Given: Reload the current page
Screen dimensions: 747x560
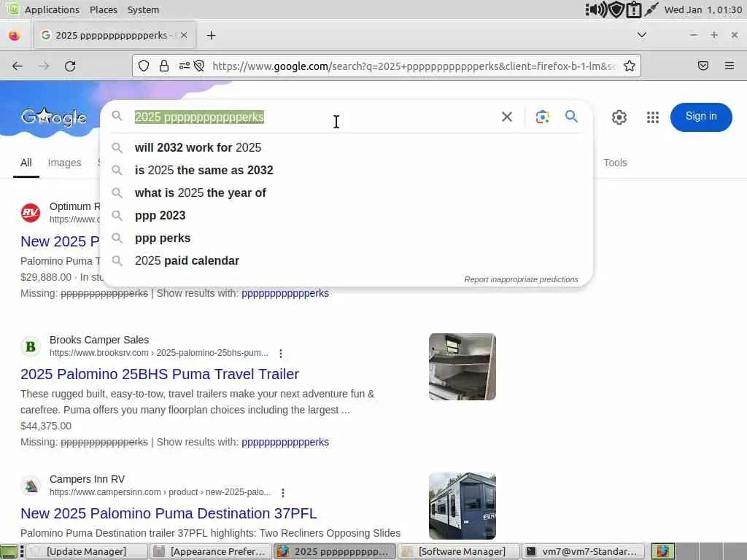Looking at the screenshot, I should 70,66.
